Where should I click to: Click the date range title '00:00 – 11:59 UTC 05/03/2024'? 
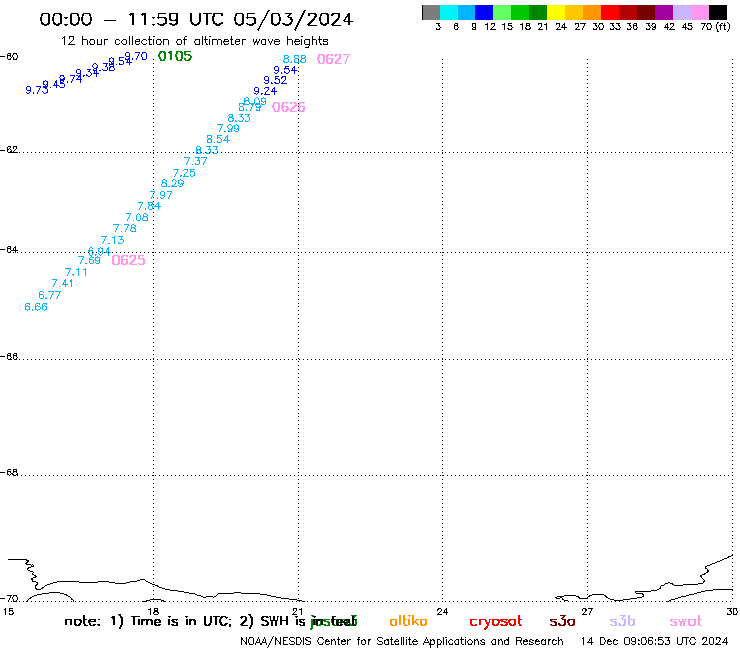[196, 19]
